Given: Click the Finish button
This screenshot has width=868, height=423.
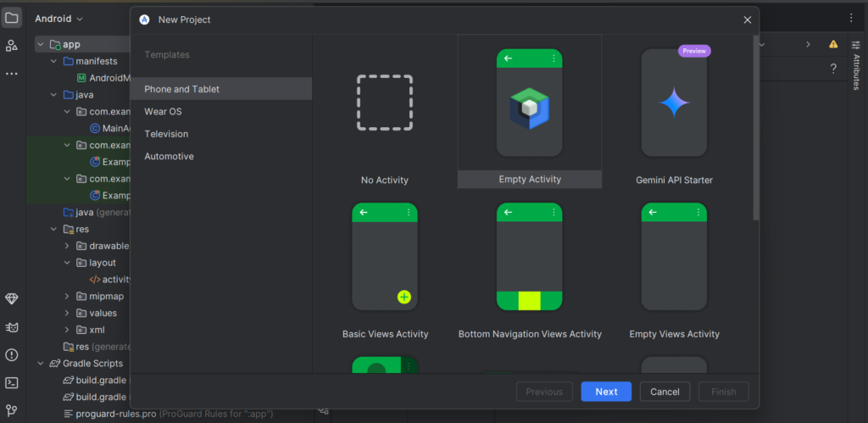Looking at the screenshot, I should (x=724, y=392).
